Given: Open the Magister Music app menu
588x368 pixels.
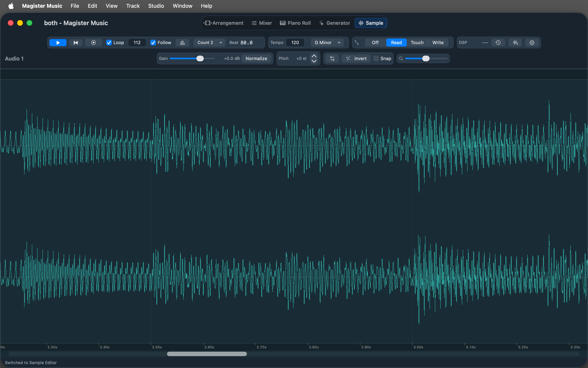Looking at the screenshot, I should coord(42,6).
